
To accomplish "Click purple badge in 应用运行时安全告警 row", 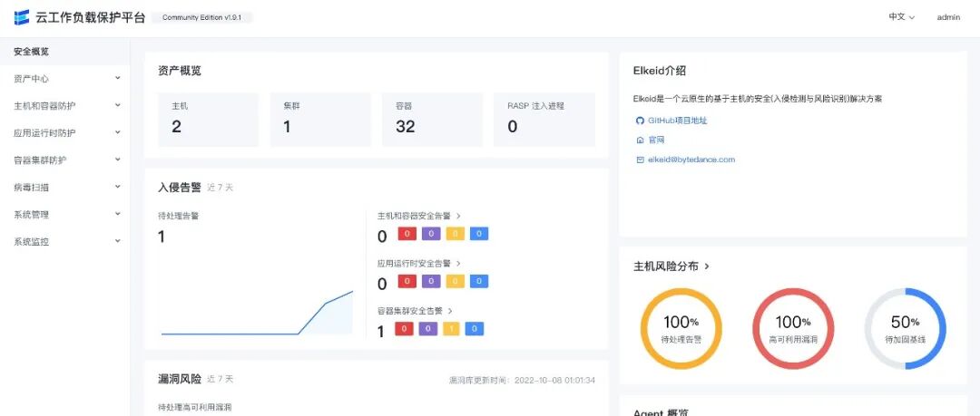I will tap(431, 282).
